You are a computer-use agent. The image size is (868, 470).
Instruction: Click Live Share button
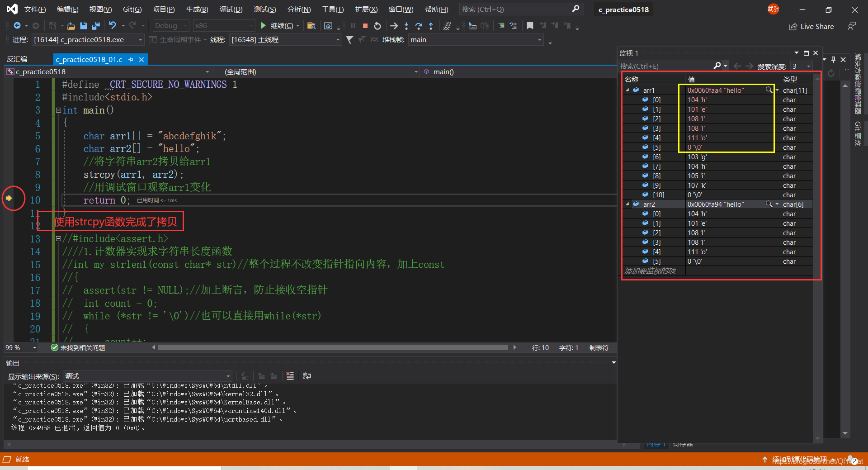coord(811,27)
